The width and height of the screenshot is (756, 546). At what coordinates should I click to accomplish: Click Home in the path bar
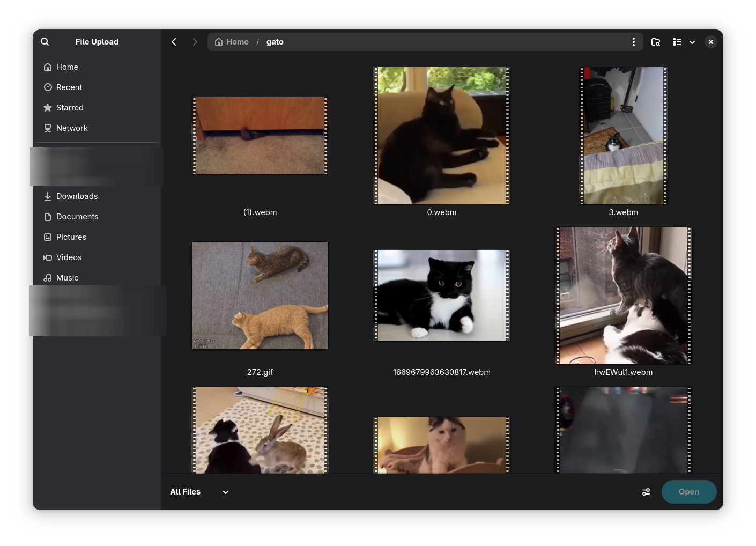pyautogui.click(x=232, y=42)
